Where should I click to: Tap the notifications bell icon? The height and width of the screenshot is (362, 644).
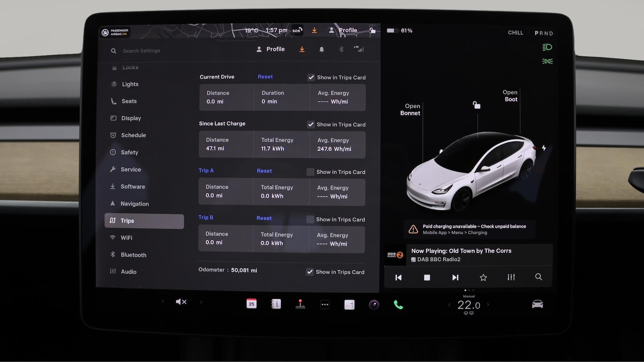pyautogui.click(x=322, y=49)
